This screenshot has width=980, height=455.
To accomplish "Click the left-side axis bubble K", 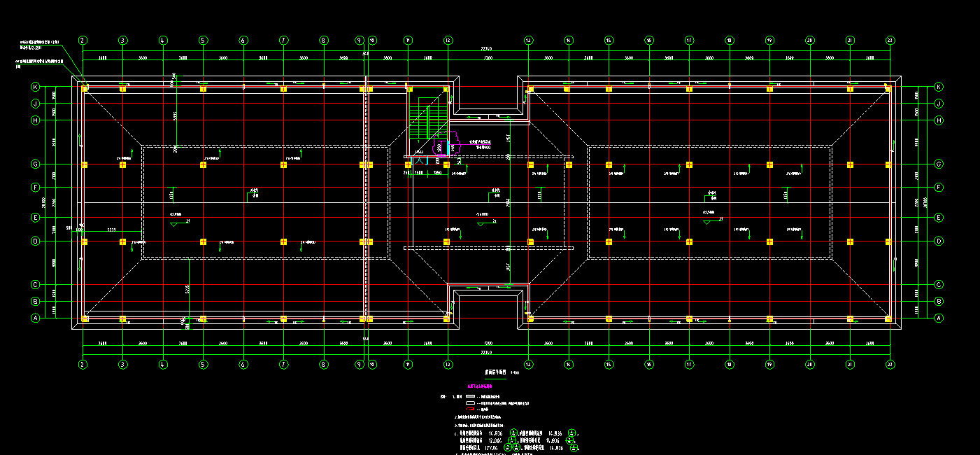I will click(x=35, y=87).
